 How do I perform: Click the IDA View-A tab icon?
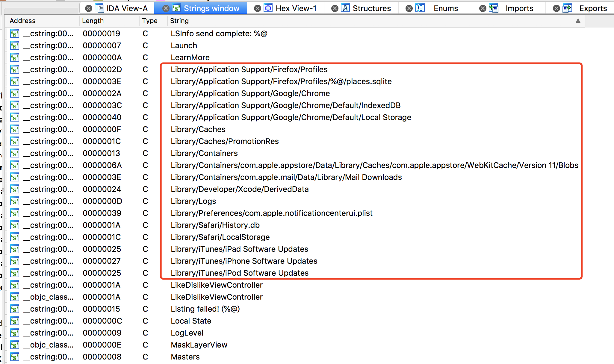[x=99, y=8]
